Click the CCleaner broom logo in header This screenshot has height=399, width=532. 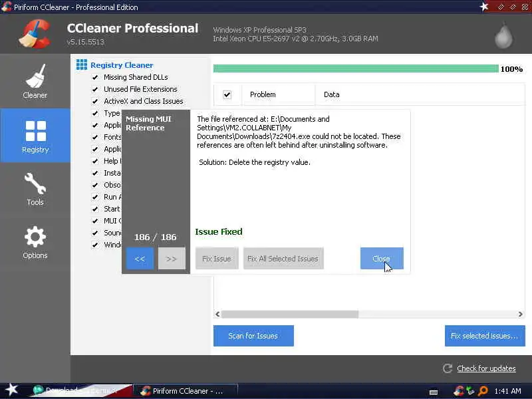click(x=35, y=34)
